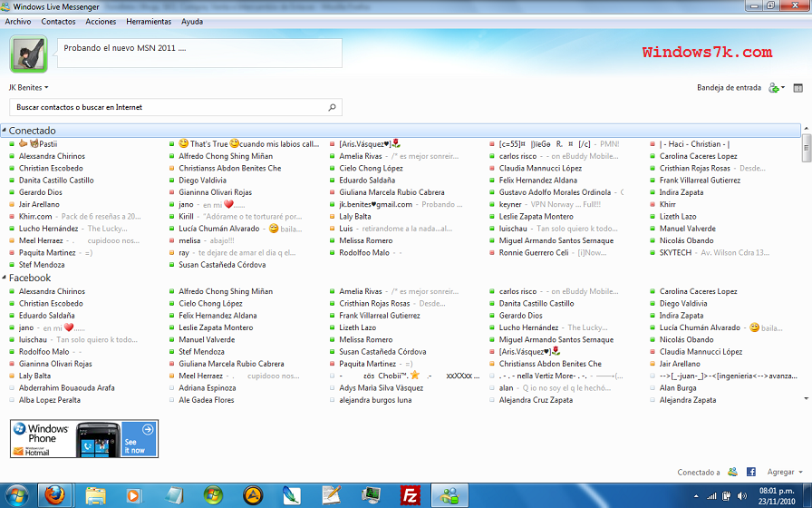Click the status icon beside Pastii
Viewport: 812px width, 508px height.
coord(12,144)
